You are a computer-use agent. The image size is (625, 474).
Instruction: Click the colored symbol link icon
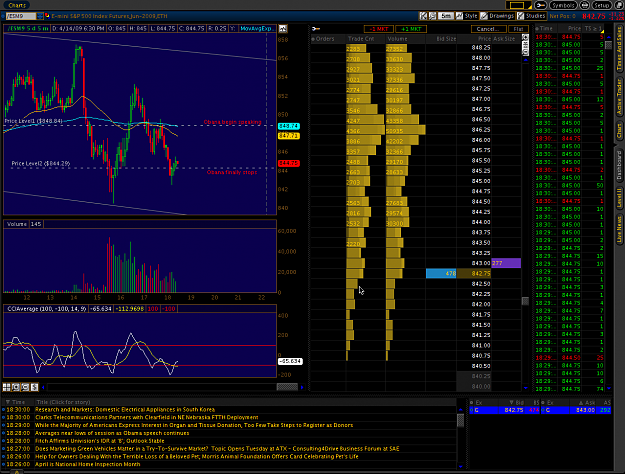[x=47, y=16]
